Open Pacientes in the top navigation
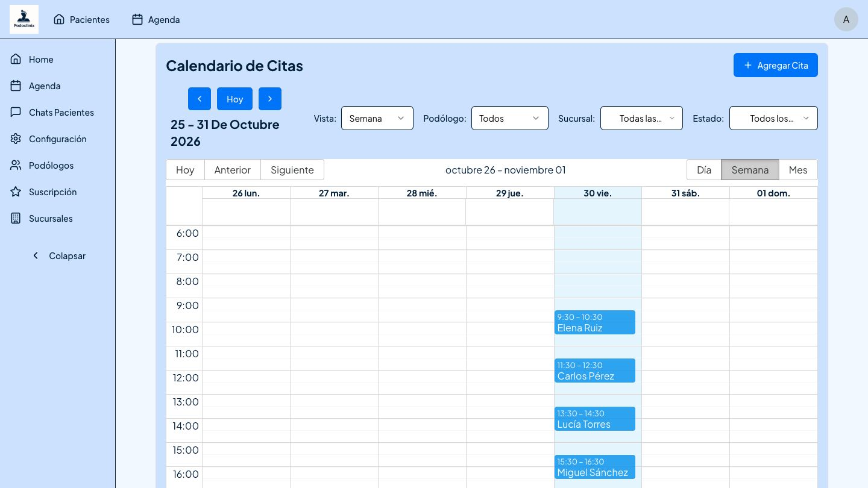This screenshot has width=868, height=488. [81, 19]
